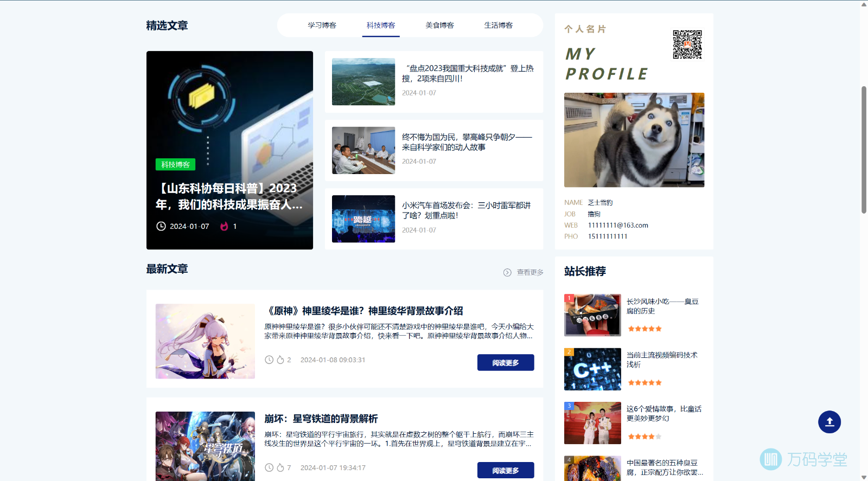Click the scrollbar down arrow
The height and width of the screenshot is (481, 868).
pos(864,477)
